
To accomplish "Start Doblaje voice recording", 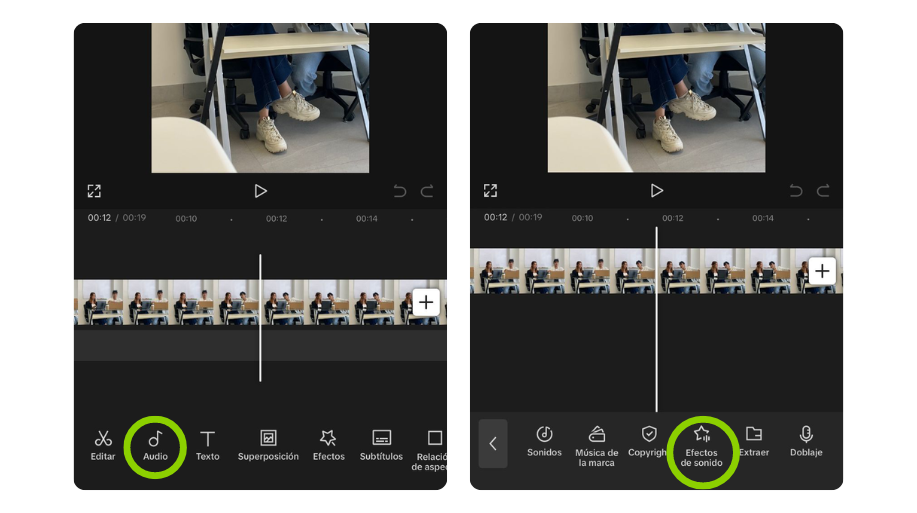I will (x=806, y=441).
